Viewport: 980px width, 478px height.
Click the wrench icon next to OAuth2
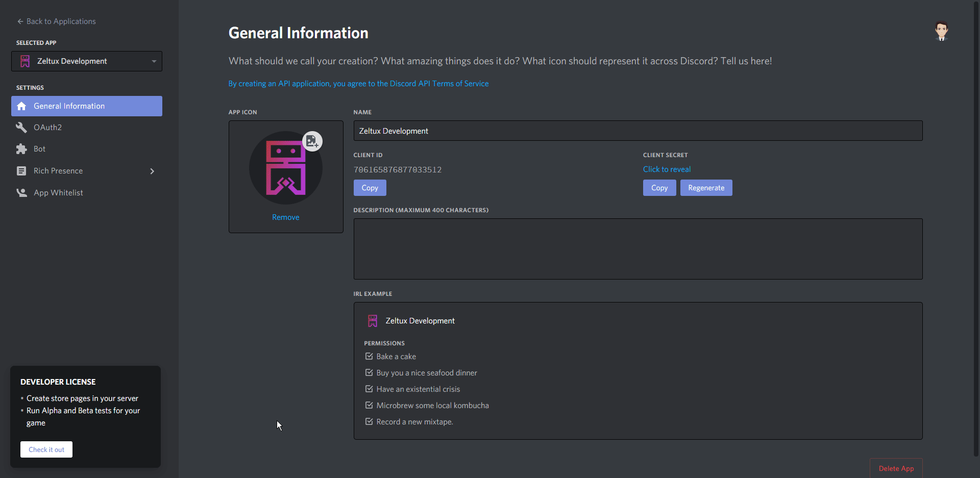pos(21,128)
